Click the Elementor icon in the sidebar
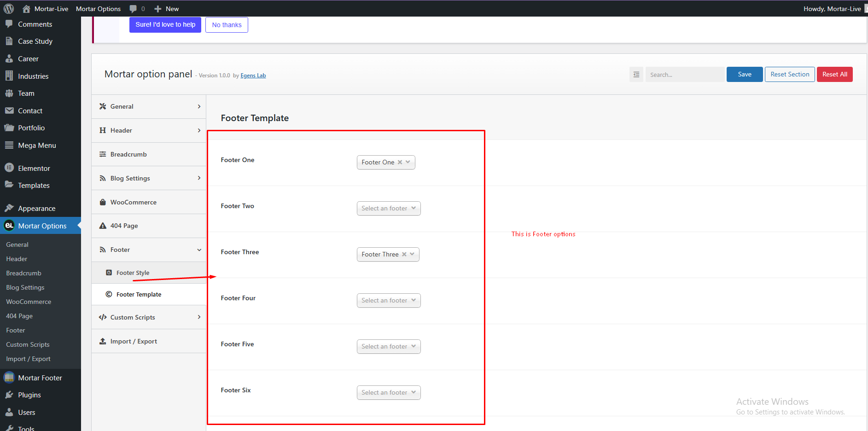The width and height of the screenshot is (868, 431). tap(9, 168)
